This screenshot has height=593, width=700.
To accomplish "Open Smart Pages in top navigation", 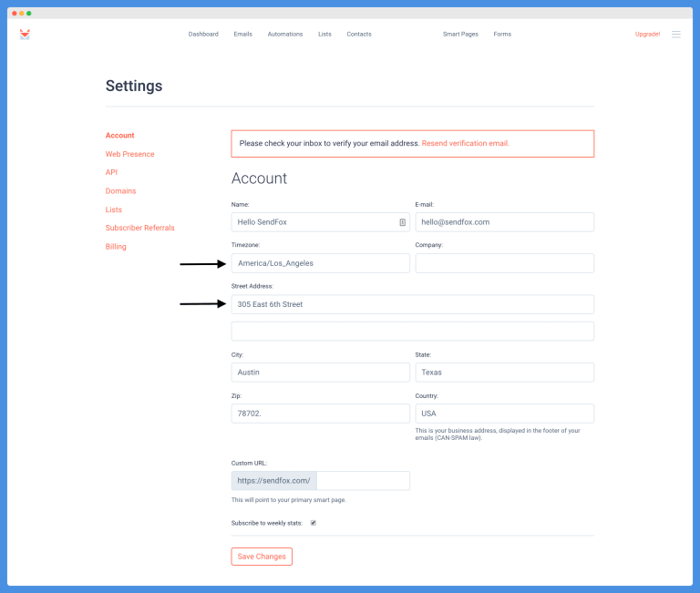I will click(460, 34).
